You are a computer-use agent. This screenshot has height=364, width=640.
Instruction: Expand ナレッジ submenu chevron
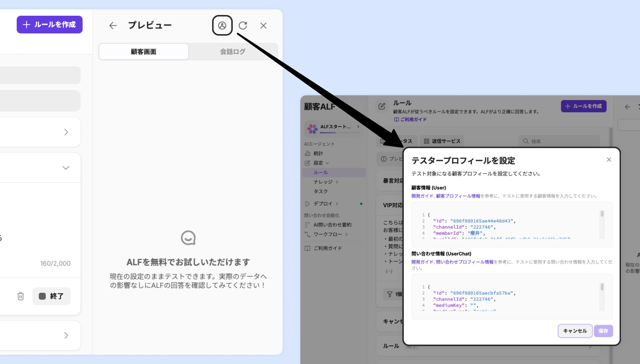click(x=337, y=182)
